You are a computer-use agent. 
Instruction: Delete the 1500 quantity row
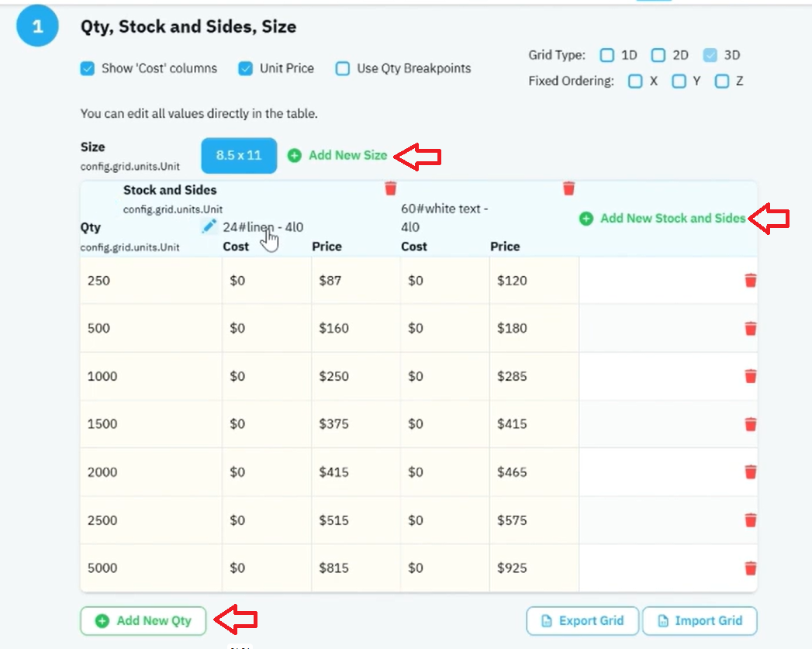pyautogui.click(x=751, y=424)
